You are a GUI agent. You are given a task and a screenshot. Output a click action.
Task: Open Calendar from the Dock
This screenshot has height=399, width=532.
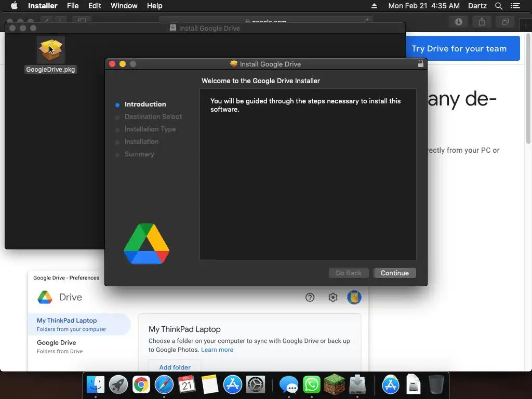pyautogui.click(x=187, y=384)
